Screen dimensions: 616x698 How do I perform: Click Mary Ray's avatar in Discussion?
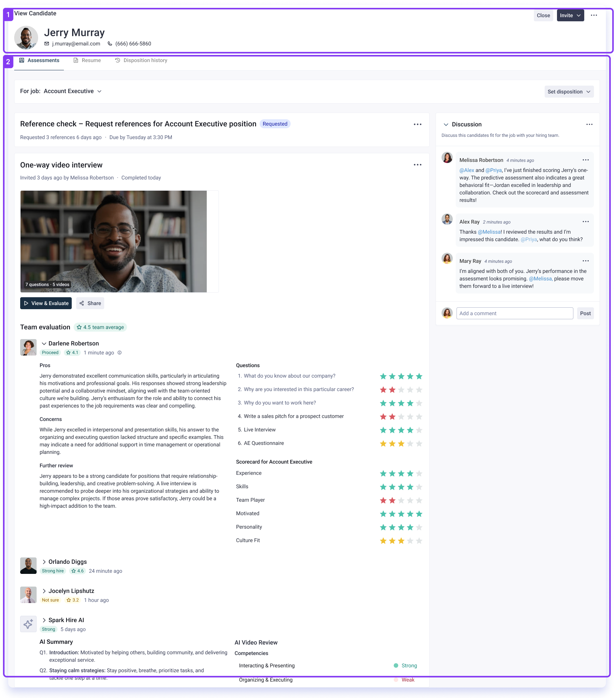click(x=447, y=259)
